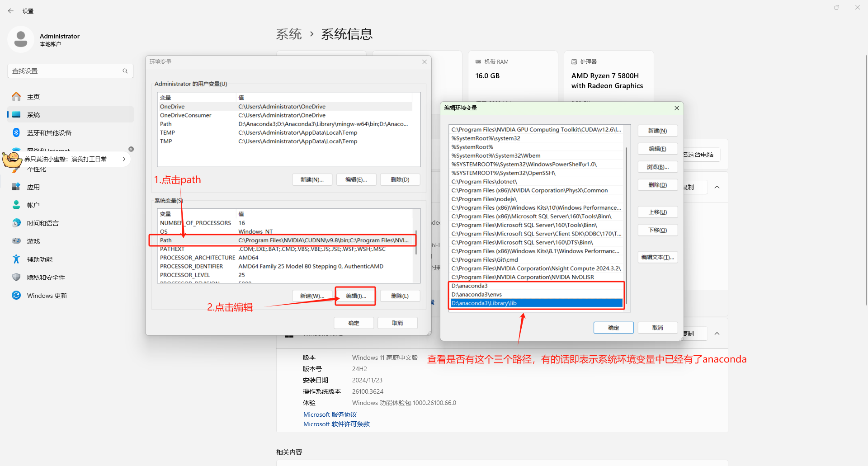The image size is (868, 466).
Task: Click the Administrator avatar picture
Action: pyautogui.click(x=21, y=39)
